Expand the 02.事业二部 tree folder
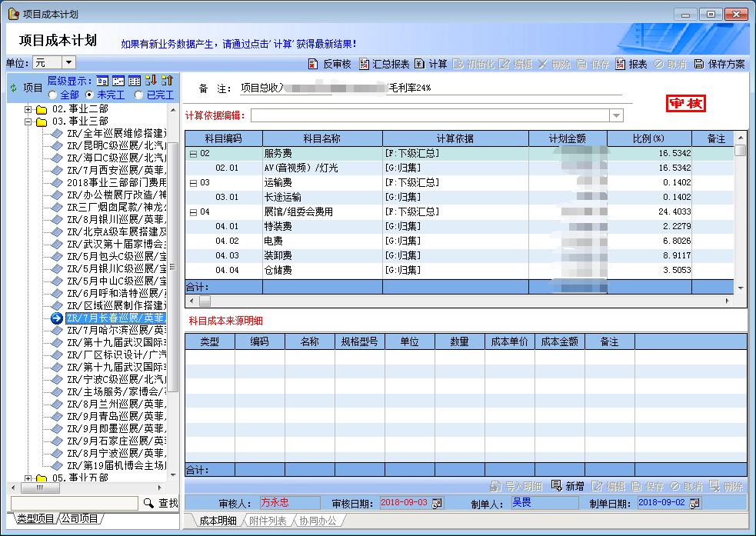 (x=28, y=109)
